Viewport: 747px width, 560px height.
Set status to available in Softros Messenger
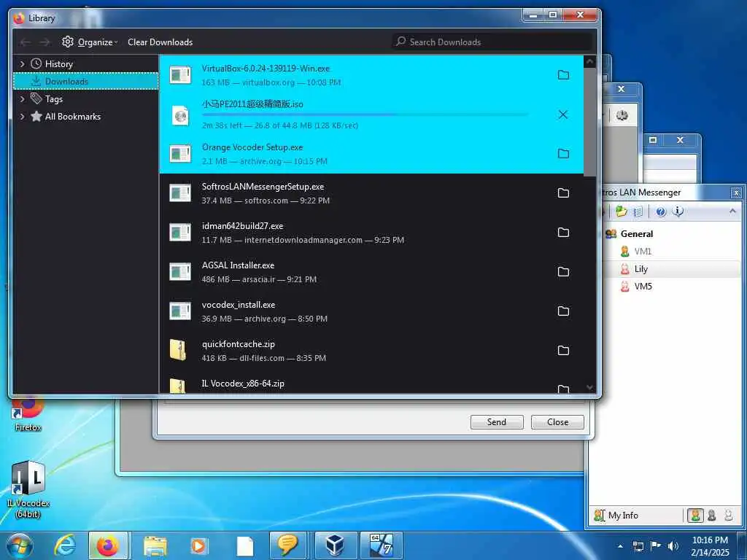pyautogui.click(x=695, y=516)
